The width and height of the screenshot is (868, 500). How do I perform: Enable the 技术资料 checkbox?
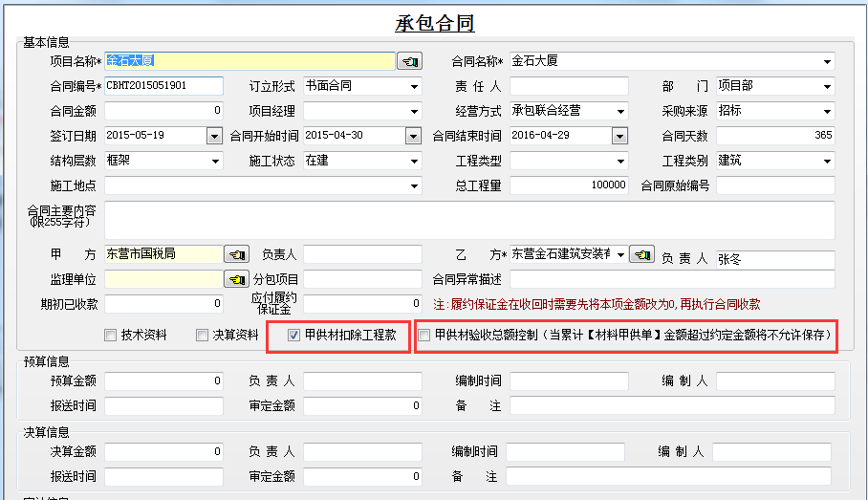tap(111, 336)
